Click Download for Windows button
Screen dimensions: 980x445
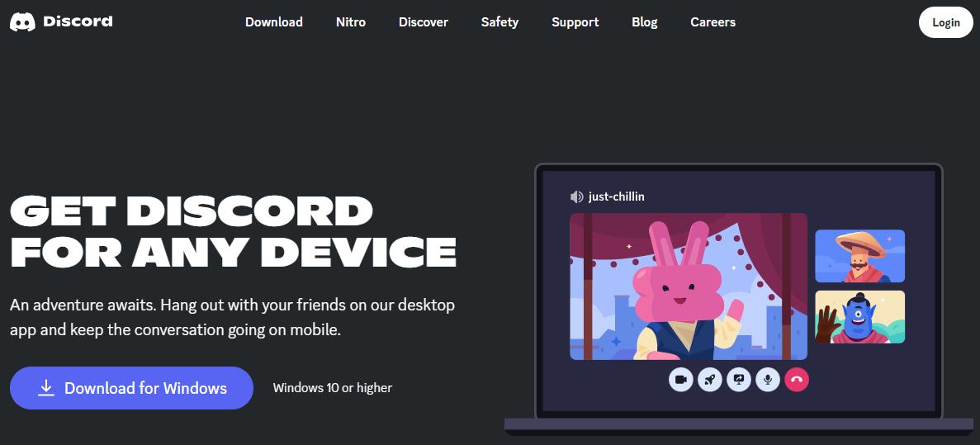[x=131, y=388]
